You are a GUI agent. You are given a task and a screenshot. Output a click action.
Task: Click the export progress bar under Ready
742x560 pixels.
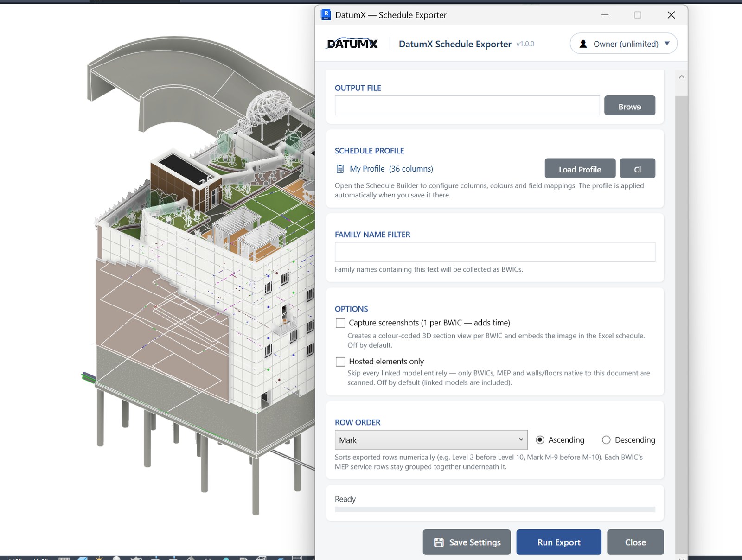495,509
